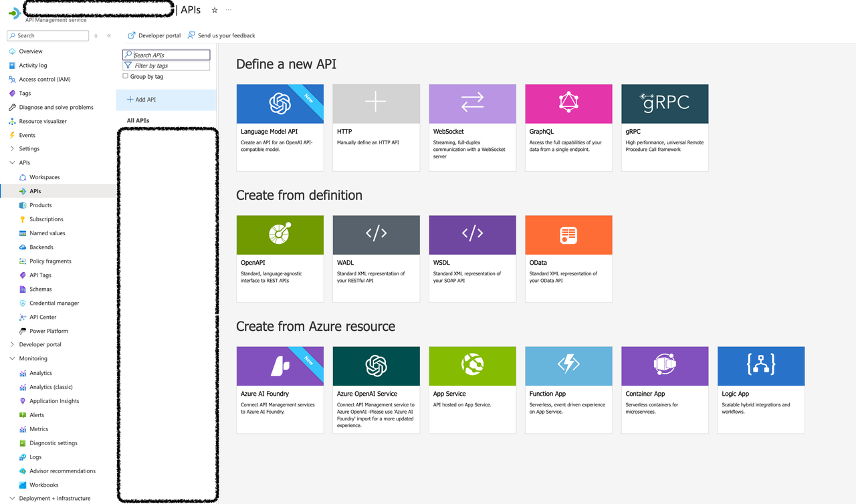The width and height of the screenshot is (856, 504).
Task: Choose the WADL definition tile
Action: point(376,259)
